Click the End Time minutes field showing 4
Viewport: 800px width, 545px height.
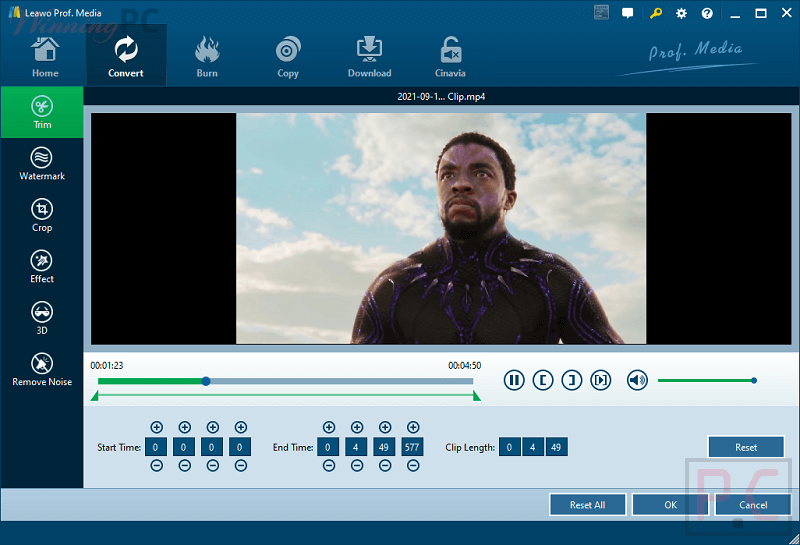pyautogui.click(x=356, y=447)
